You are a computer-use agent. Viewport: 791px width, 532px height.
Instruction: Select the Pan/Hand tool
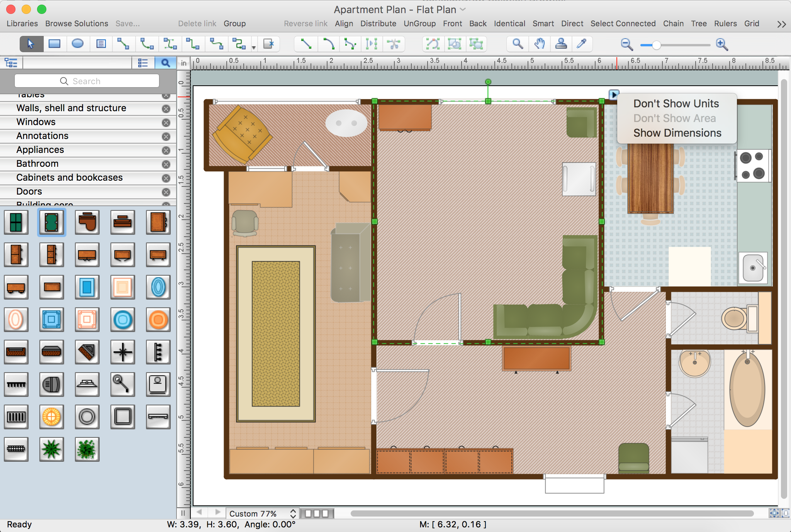click(539, 44)
